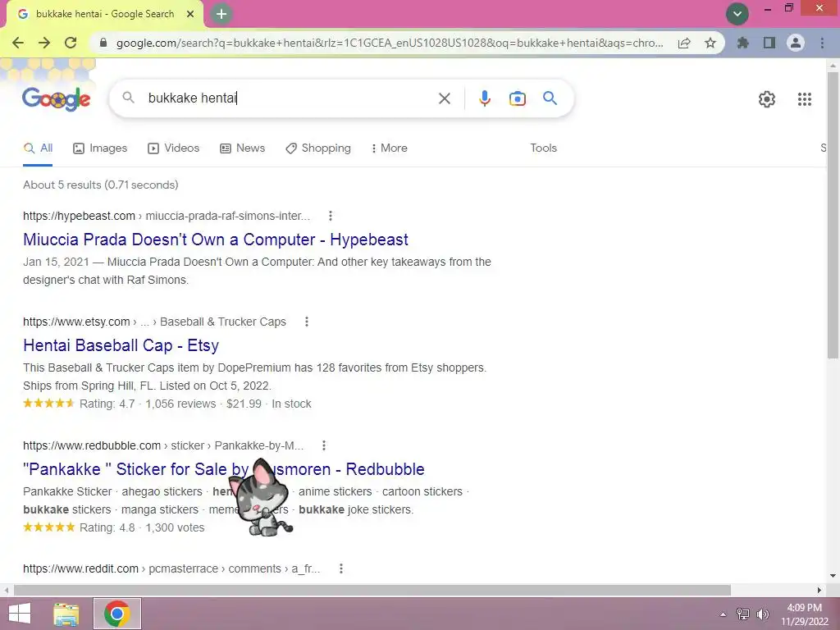Click scroll right arrow at bottom

(x=819, y=591)
